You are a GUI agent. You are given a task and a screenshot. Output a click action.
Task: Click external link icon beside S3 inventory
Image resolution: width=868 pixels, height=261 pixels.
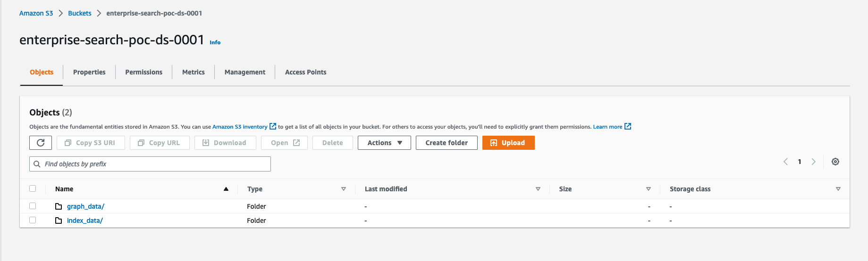pyautogui.click(x=273, y=126)
